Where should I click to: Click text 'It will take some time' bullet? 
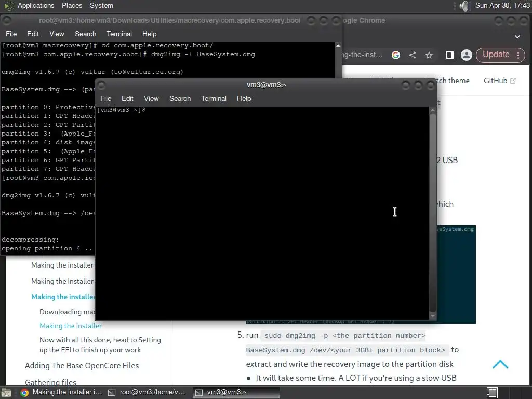pos(356,378)
